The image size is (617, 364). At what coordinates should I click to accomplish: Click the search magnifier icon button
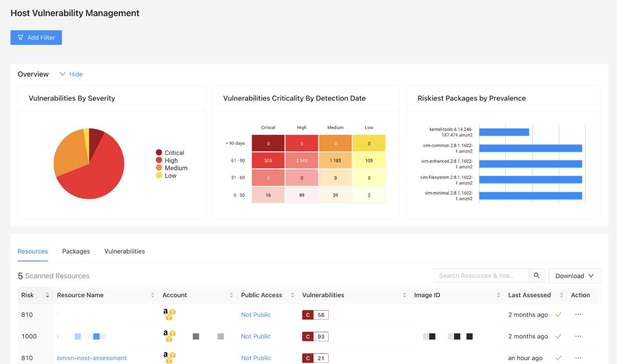tap(536, 276)
